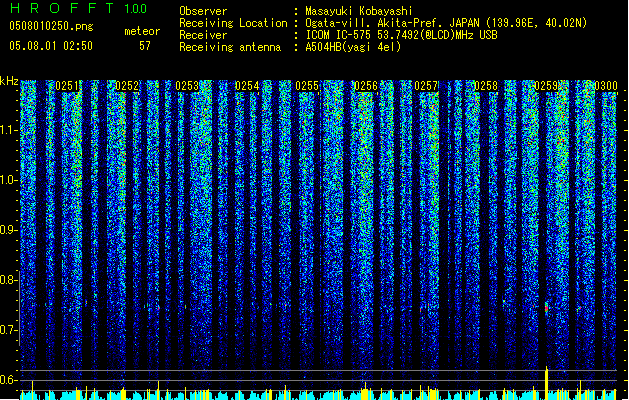Click the 0.6 frequency axis label
The image size is (629, 400).
click(8, 380)
